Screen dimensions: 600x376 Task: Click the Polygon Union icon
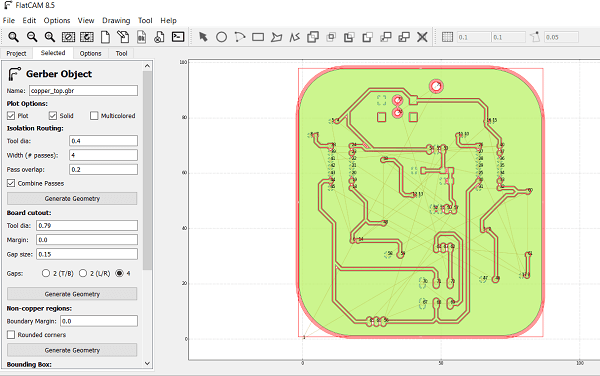[x=313, y=37]
